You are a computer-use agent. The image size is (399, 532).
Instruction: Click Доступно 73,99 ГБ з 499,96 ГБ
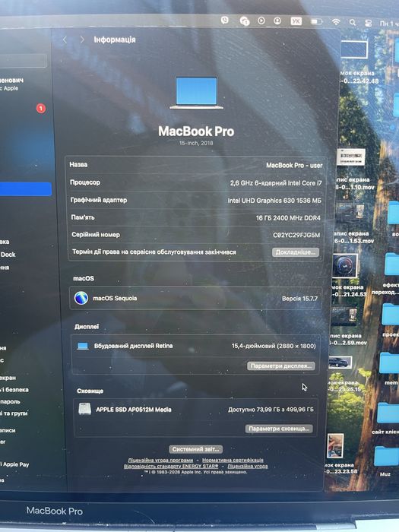point(271,410)
